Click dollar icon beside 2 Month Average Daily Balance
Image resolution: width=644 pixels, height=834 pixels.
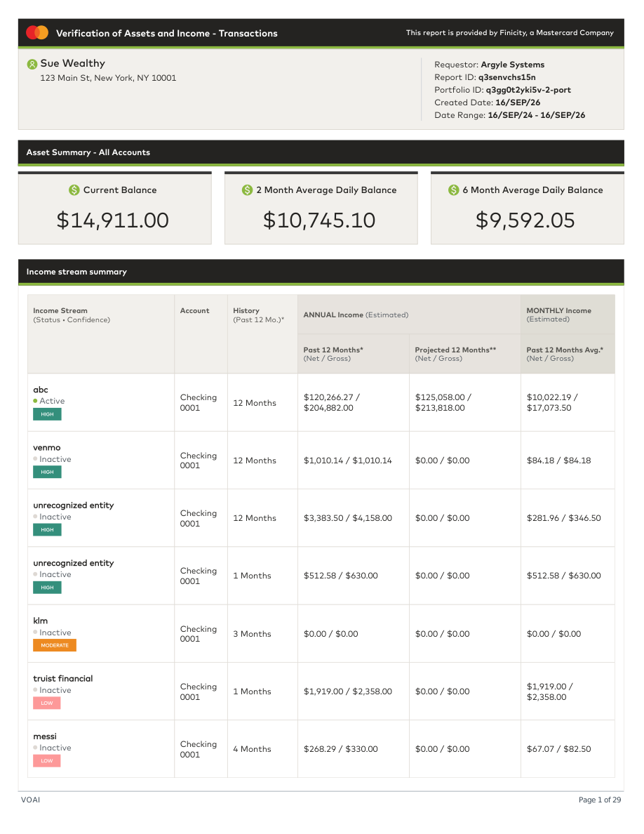click(x=247, y=190)
